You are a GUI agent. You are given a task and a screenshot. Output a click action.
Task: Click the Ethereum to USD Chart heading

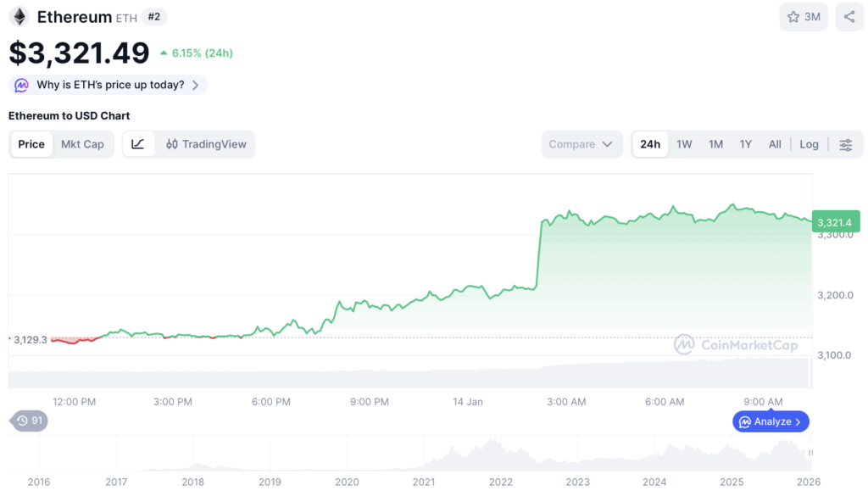pos(70,115)
